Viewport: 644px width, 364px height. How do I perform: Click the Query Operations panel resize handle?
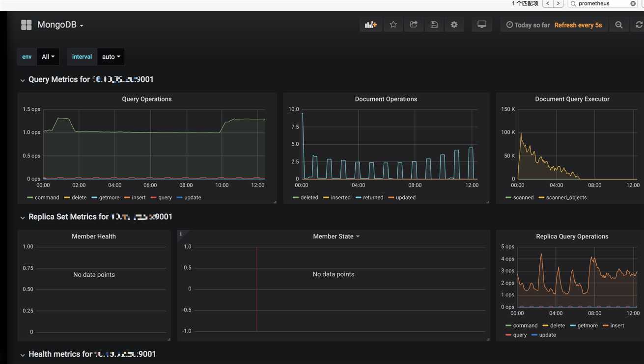point(275,202)
